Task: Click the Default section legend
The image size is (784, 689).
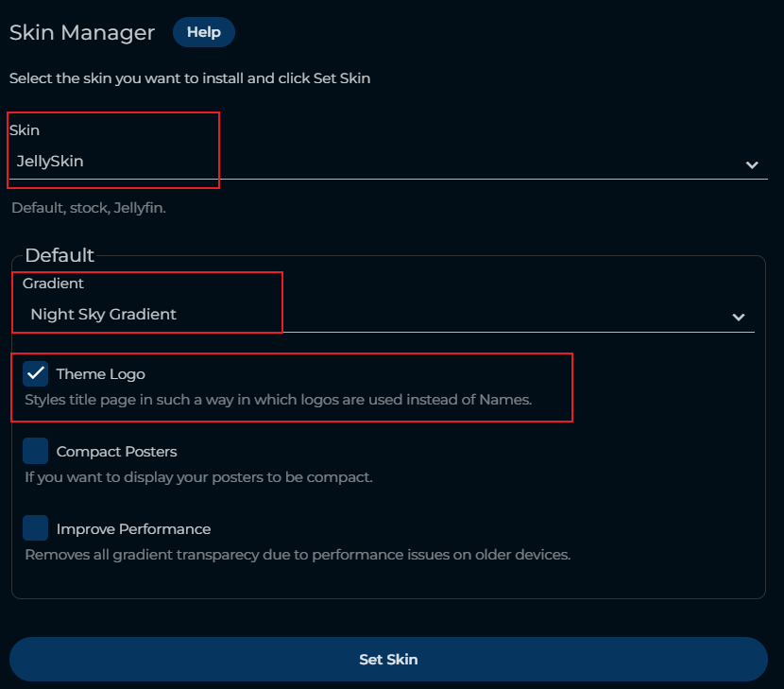Action: [x=60, y=255]
